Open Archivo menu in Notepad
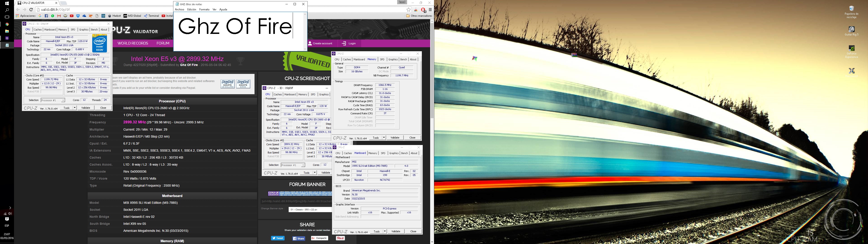The image size is (868, 244). (x=180, y=9)
